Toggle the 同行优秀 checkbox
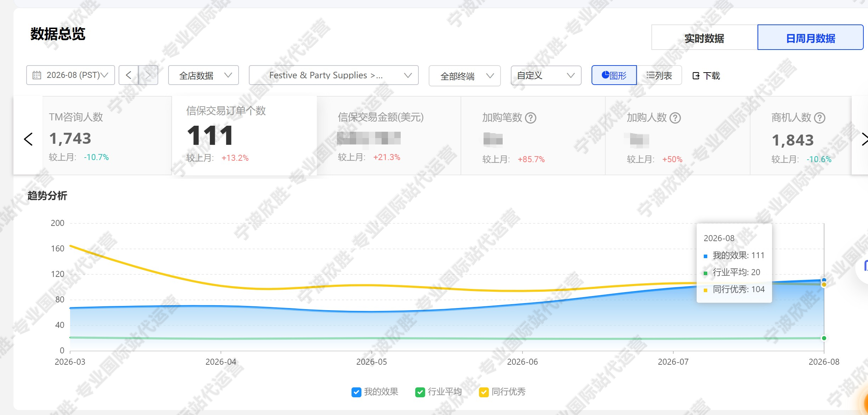The height and width of the screenshot is (415, 868). (x=484, y=392)
